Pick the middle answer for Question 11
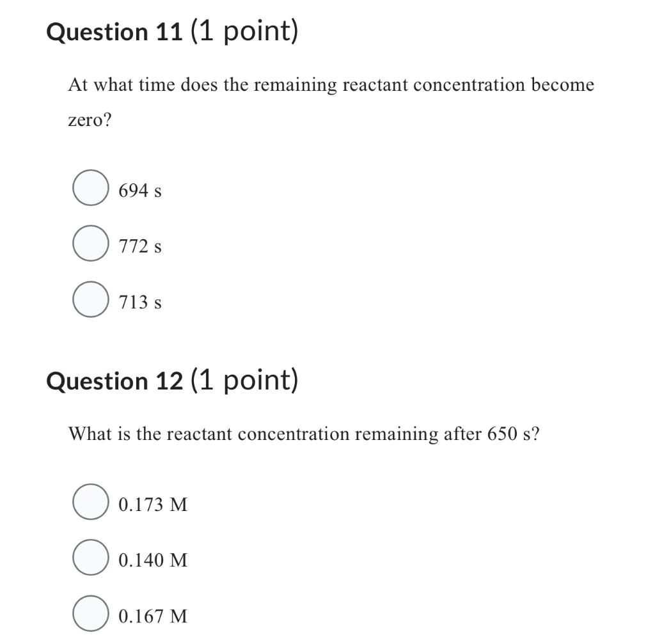Screen dimensions: 655x644 pos(90,244)
